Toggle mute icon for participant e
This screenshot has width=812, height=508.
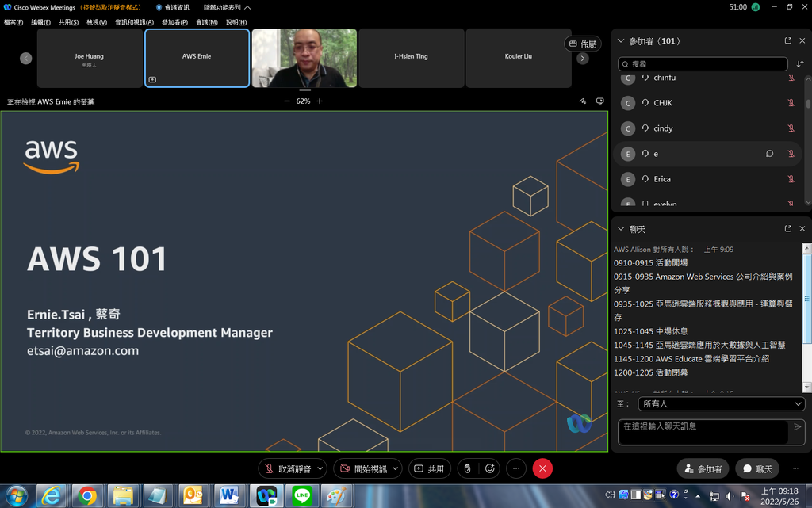point(791,154)
